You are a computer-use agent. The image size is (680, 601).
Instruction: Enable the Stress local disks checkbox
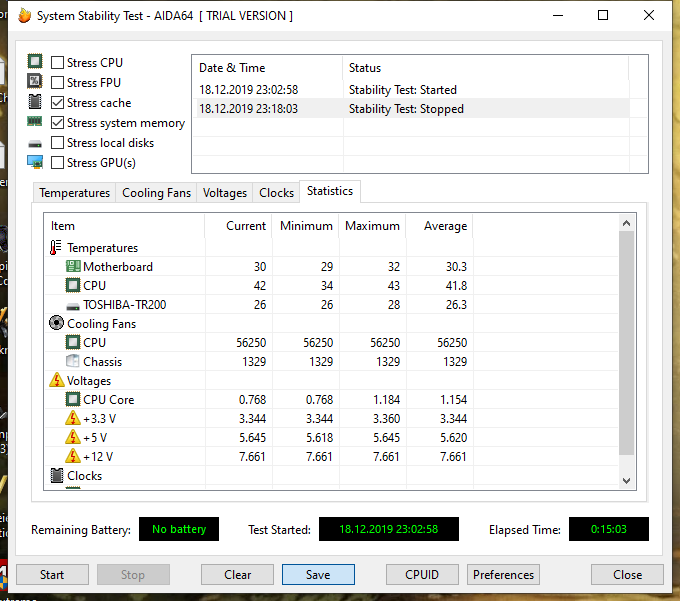pyautogui.click(x=57, y=143)
